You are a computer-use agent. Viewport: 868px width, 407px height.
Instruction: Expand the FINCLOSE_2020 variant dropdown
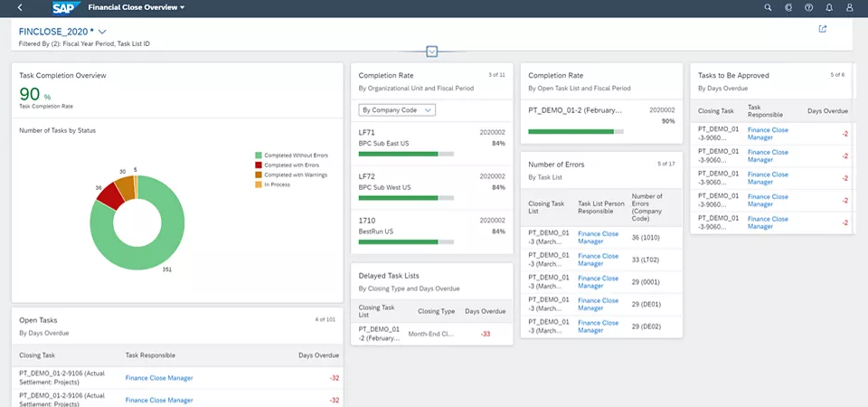[x=102, y=32]
